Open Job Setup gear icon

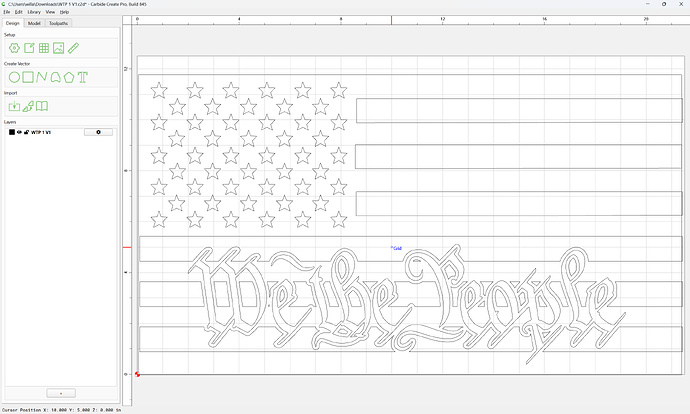coord(14,48)
